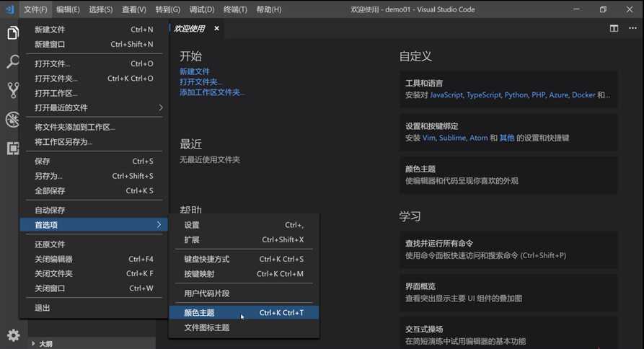The width and height of the screenshot is (644, 349).
Task: Open the Explorer icon in activity bar
Action: (x=13, y=33)
